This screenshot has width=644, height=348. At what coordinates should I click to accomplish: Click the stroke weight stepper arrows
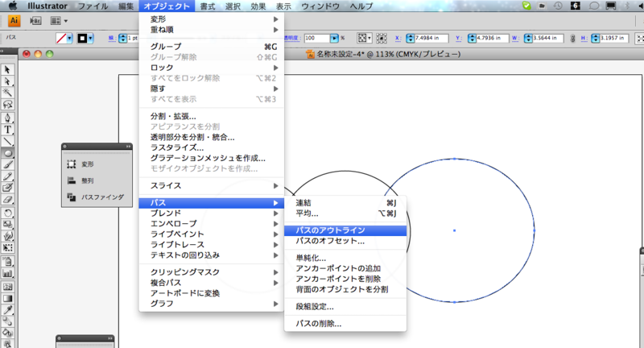pos(123,38)
